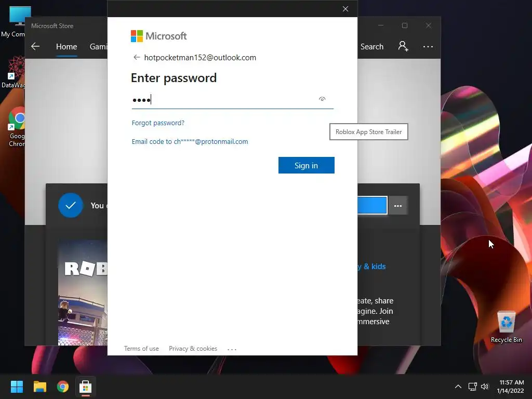Maximize the Microsoft Store window
This screenshot has height=399, width=532.
point(404,25)
